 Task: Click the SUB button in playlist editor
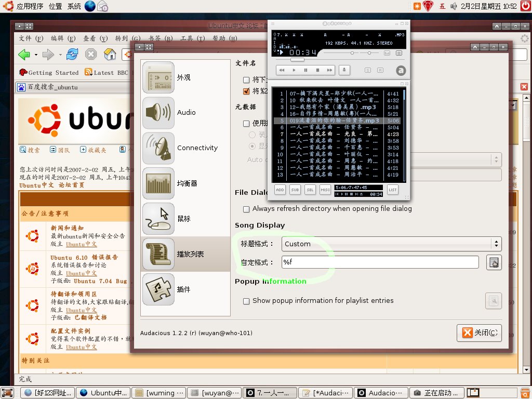coord(295,190)
